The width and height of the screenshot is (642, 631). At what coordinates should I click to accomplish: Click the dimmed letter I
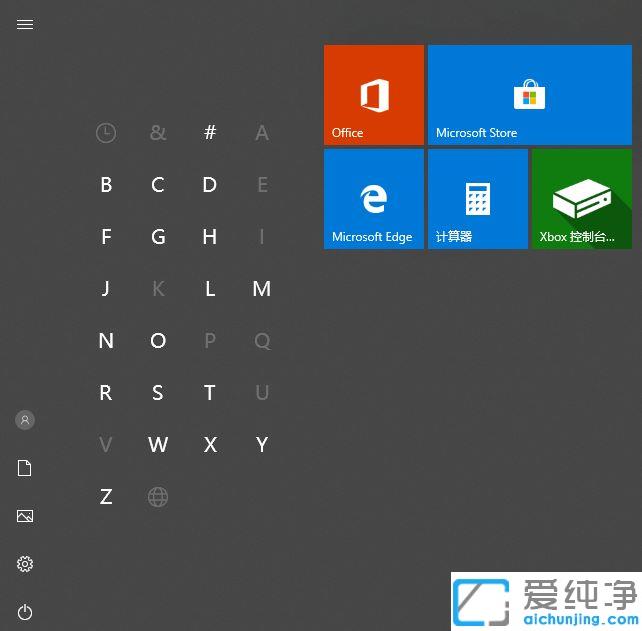coord(262,237)
